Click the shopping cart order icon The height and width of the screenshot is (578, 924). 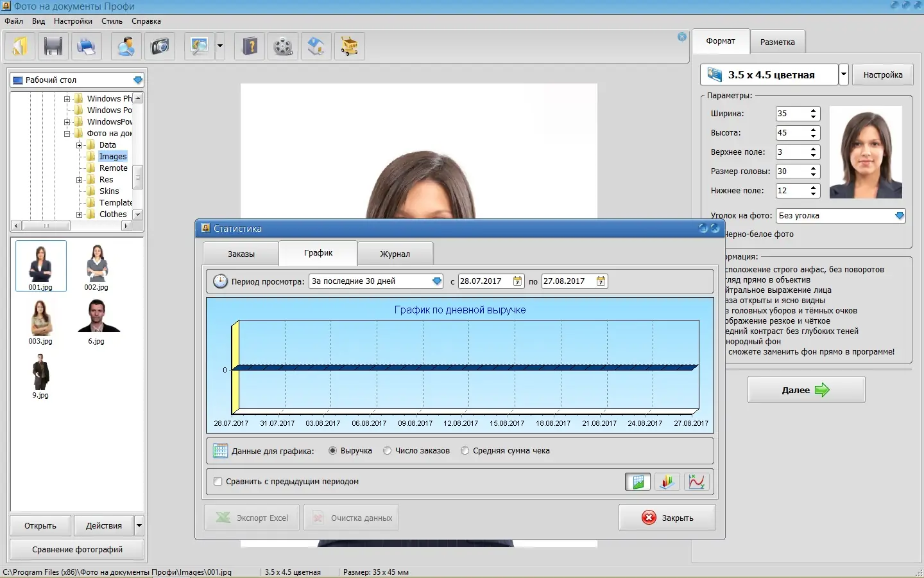(349, 46)
